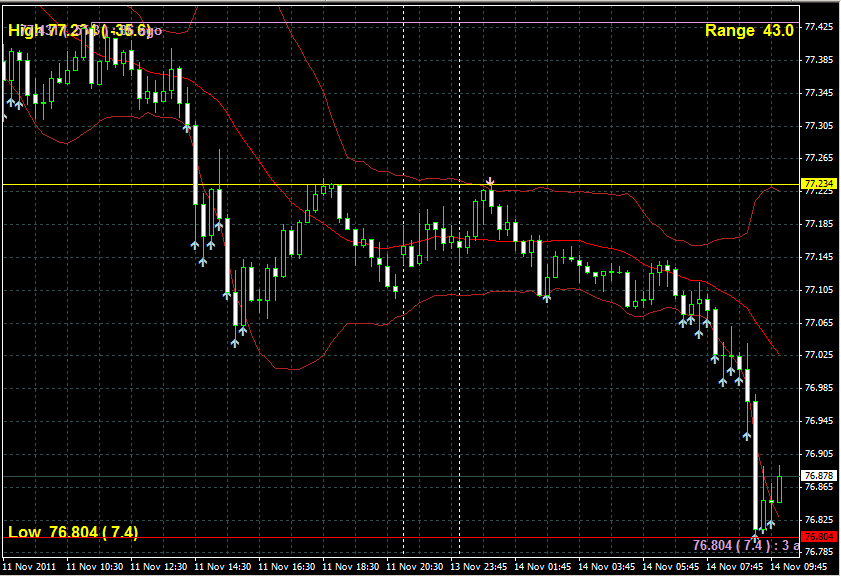Click the Low 76.804 (7.4) label
Image resolution: width=841 pixels, height=576 pixels.
point(73,532)
